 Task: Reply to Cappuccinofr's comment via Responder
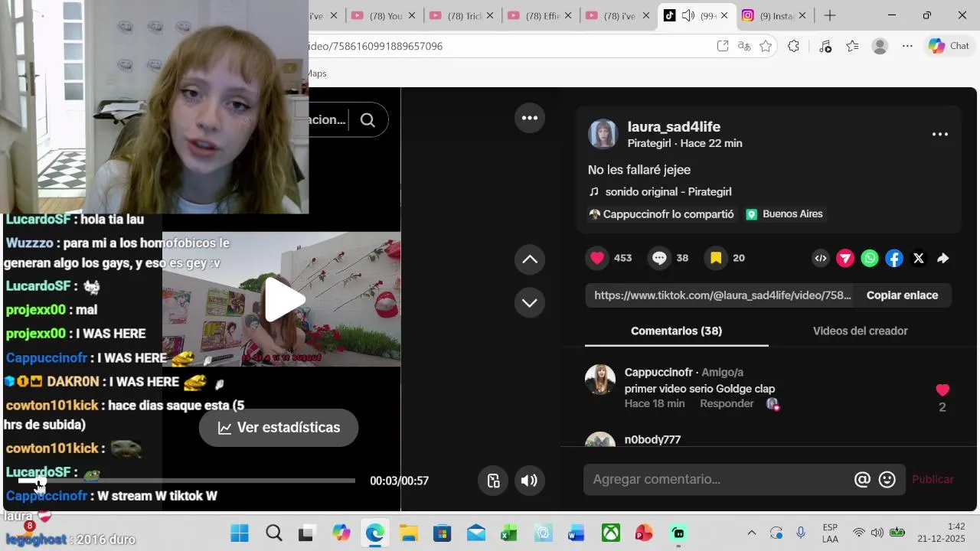727,404
